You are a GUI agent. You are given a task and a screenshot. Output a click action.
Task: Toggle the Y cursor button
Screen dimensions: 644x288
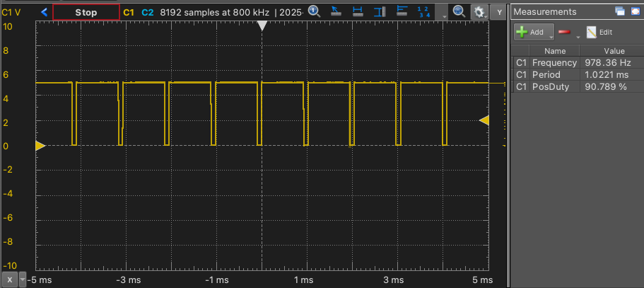tap(499, 12)
